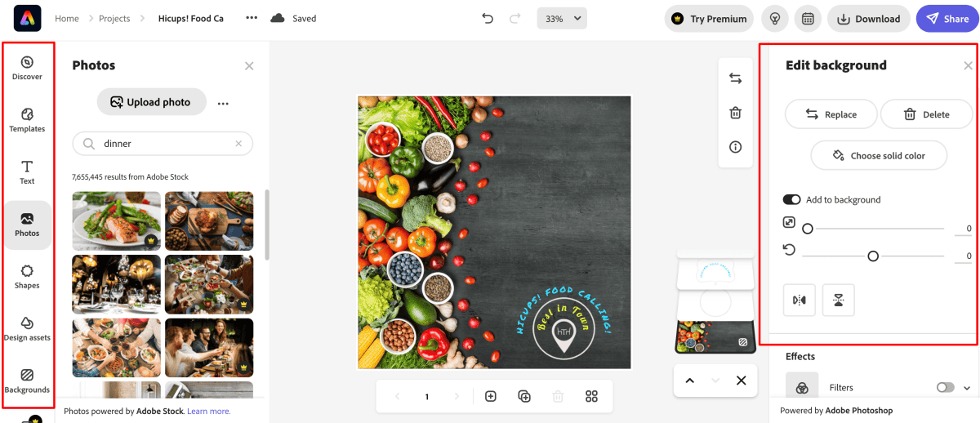
Task: Toggle the Add to background switch
Action: pyautogui.click(x=791, y=199)
